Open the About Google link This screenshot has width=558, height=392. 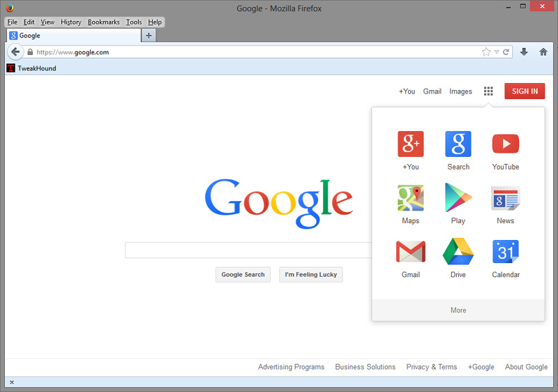coord(526,367)
